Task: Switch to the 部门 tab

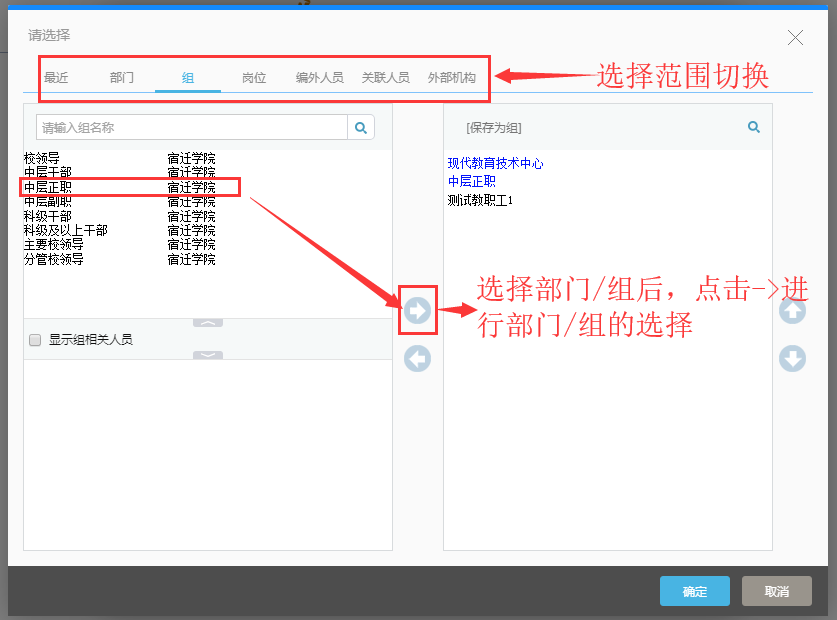Action: (122, 78)
